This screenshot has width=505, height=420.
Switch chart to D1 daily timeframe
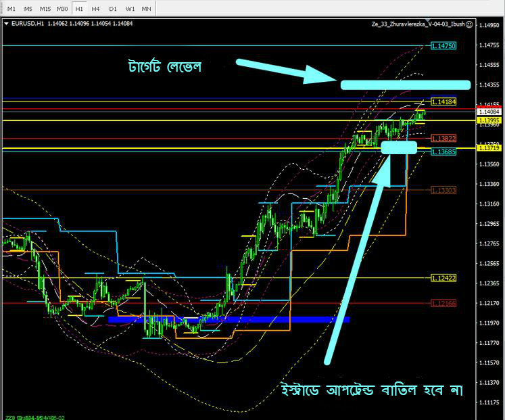[x=112, y=9]
